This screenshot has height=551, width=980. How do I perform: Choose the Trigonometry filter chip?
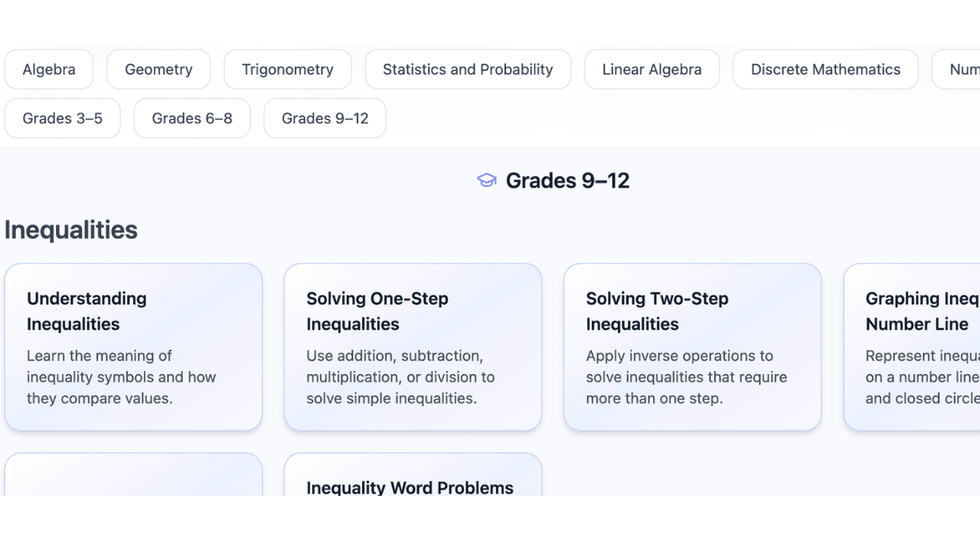(287, 69)
